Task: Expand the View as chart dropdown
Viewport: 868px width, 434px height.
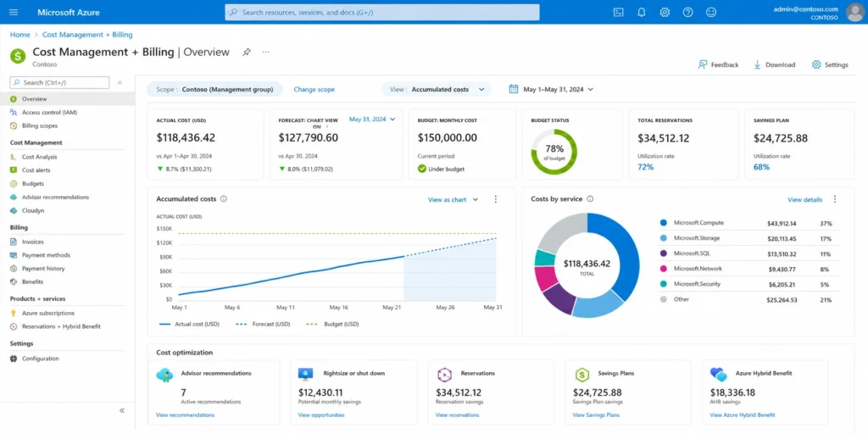Action: tap(453, 200)
